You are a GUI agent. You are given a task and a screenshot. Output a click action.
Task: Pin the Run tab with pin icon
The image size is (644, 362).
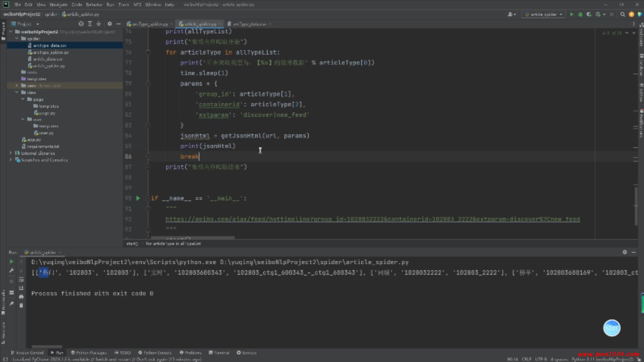11,304
